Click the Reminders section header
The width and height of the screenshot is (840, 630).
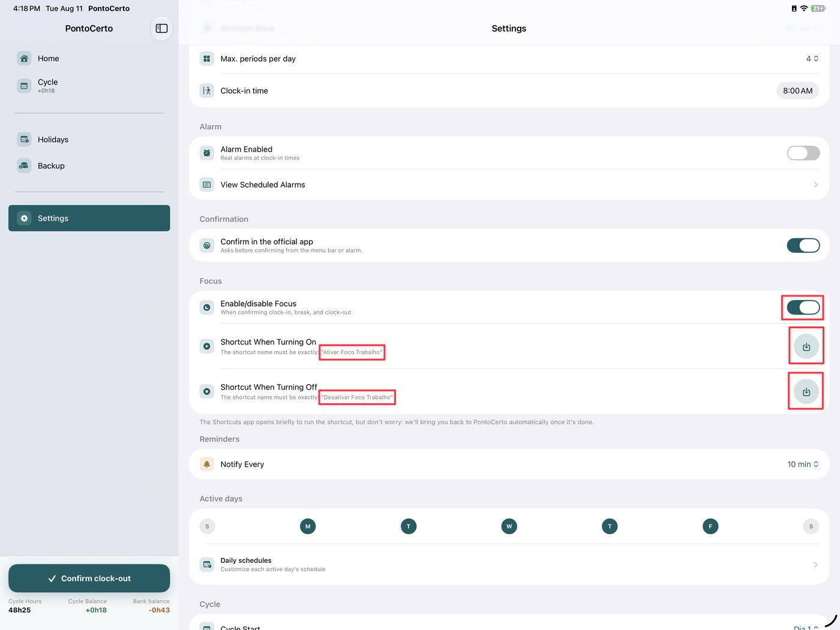[220, 439]
